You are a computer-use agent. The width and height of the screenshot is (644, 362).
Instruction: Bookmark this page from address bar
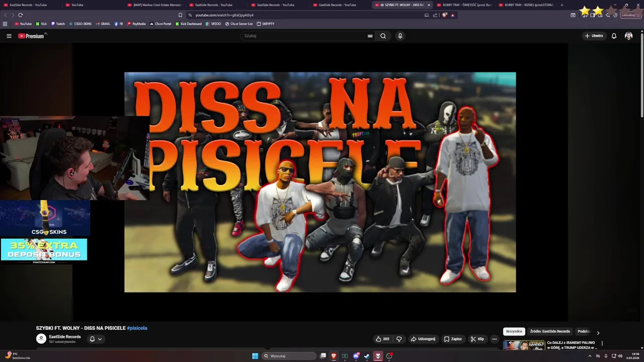click(x=180, y=15)
